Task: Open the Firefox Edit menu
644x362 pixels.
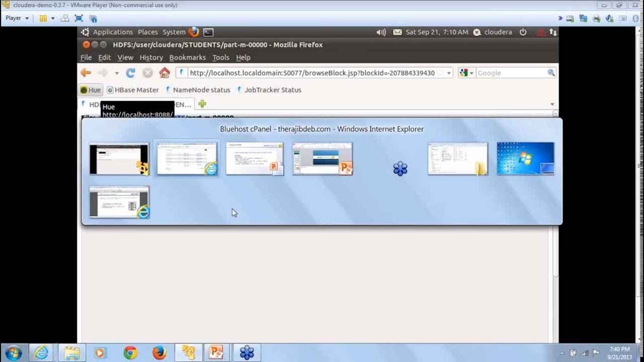Action: click(x=104, y=57)
